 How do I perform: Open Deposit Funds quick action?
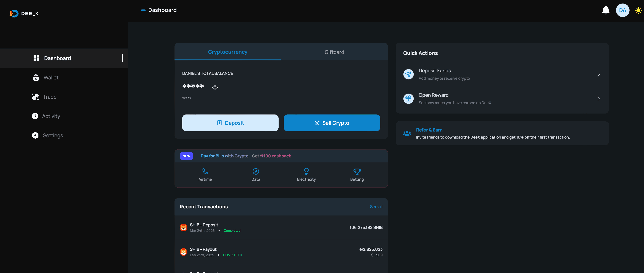click(x=502, y=74)
